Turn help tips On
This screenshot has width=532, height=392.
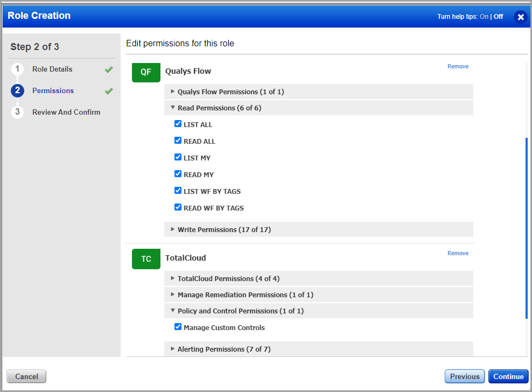tap(484, 17)
